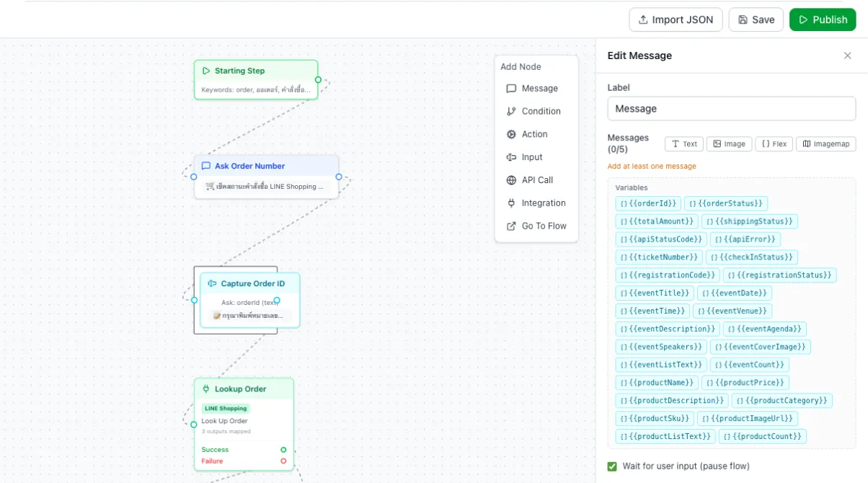Insert the {{ticketNumber}} variable
Image resolution: width=868 pixels, height=483 pixels.
659,257
